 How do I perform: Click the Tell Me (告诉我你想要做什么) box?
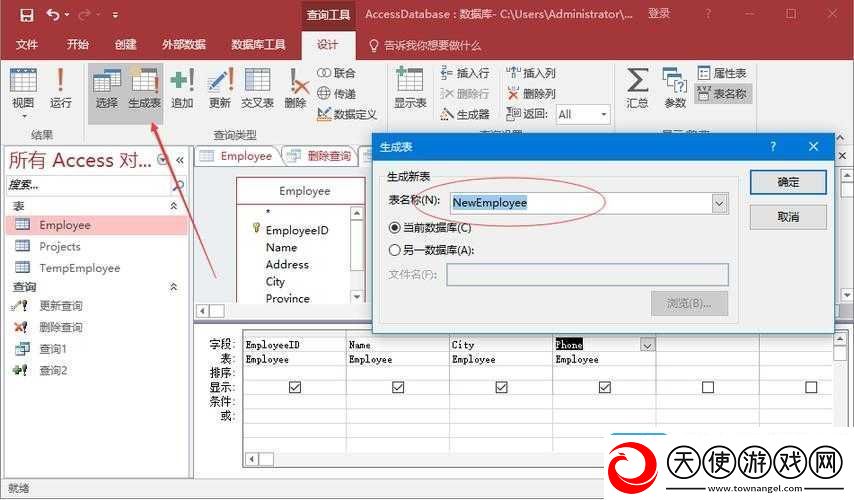coord(425,45)
